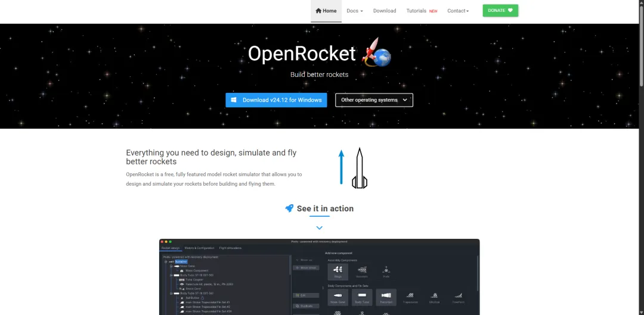The image size is (644, 315).
Task: Select the Parachute kit tree row
Action: [209, 284]
